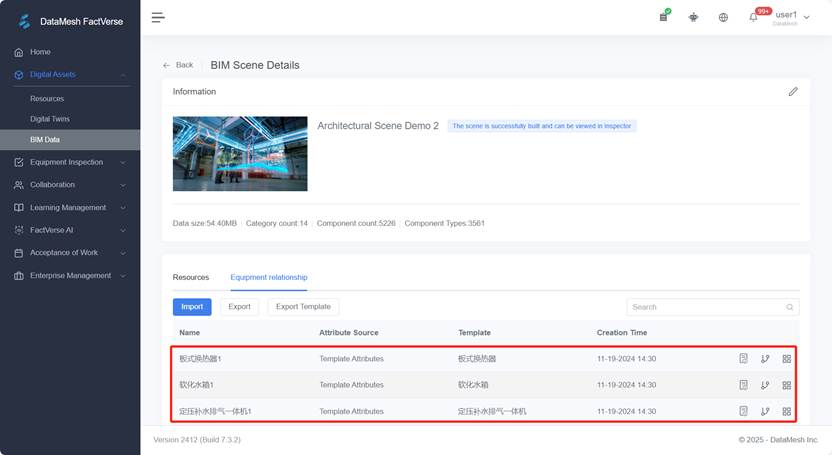The image size is (832, 455).
Task: Switch to the Resources tab
Action: (191, 277)
